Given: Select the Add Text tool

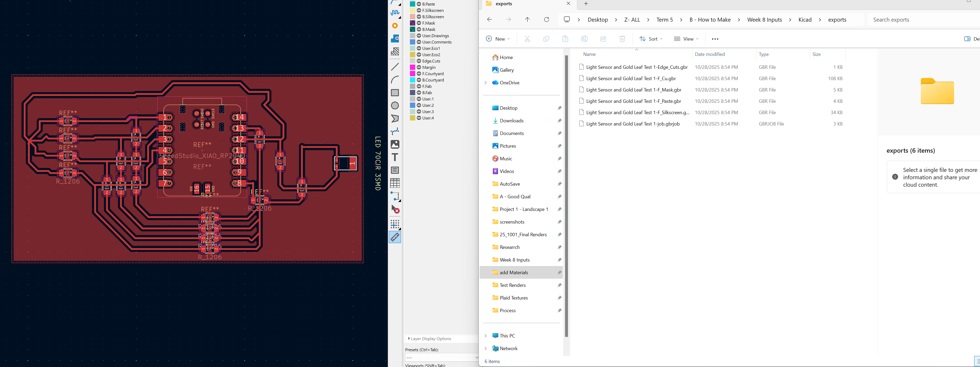Looking at the screenshot, I should click(395, 157).
